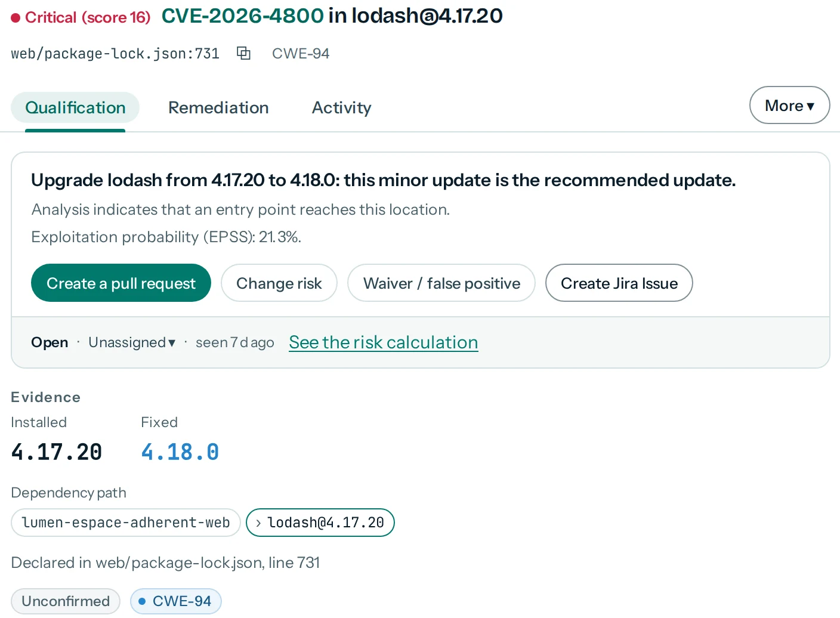Click Create a pull request
Image resolution: width=840 pixels, height=618 pixels.
(121, 283)
